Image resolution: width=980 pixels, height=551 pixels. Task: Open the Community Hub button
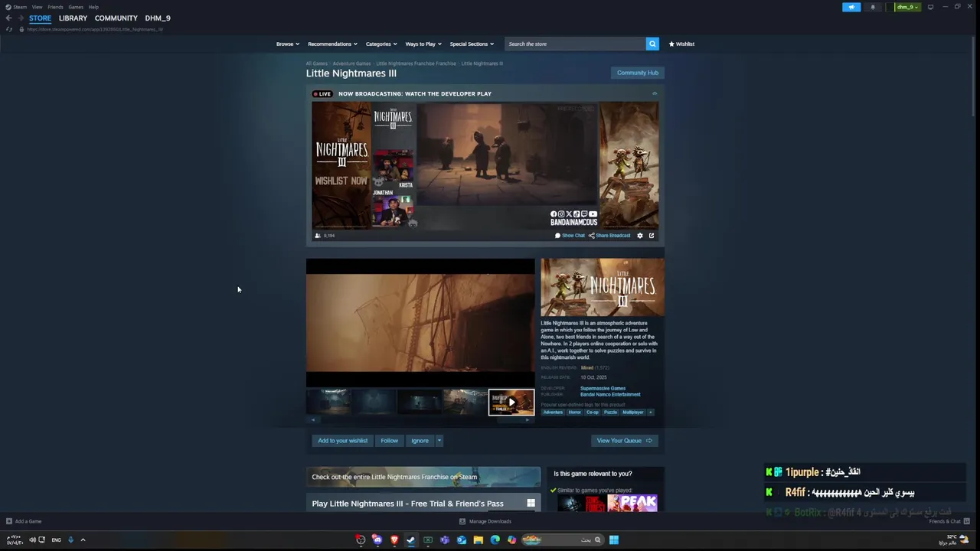pyautogui.click(x=638, y=73)
